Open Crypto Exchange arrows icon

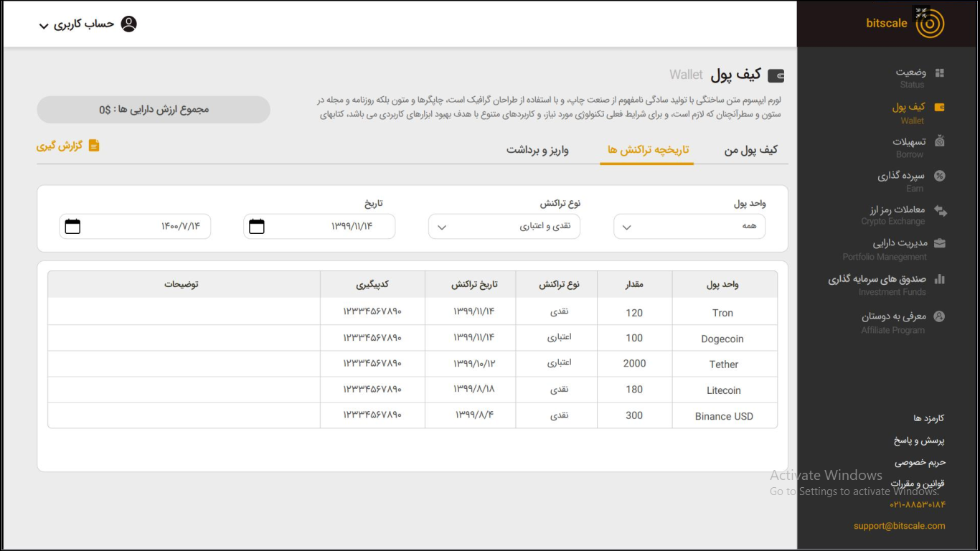[940, 211]
